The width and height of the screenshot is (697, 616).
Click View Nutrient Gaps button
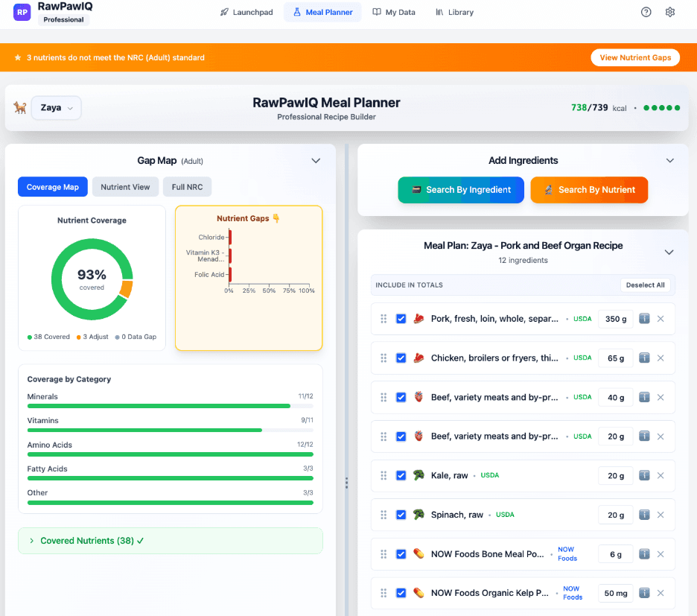point(635,57)
